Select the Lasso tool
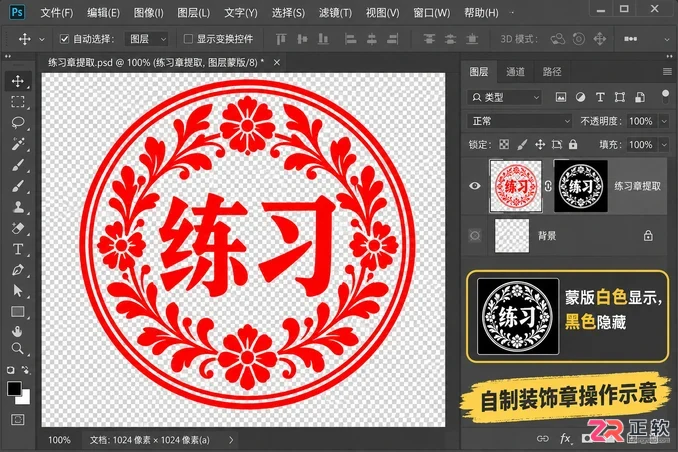The height and width of the screenshot is (452, 678). [x=18, y=122]
